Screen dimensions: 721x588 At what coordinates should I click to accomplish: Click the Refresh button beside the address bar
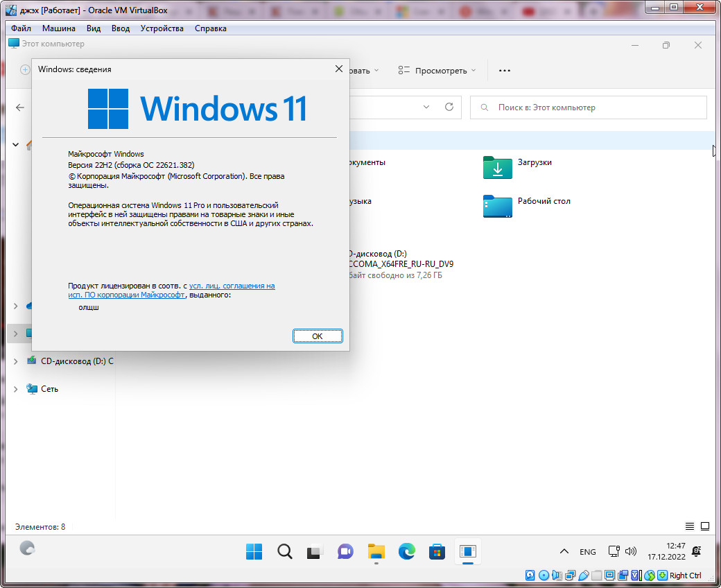coord(449,107)
